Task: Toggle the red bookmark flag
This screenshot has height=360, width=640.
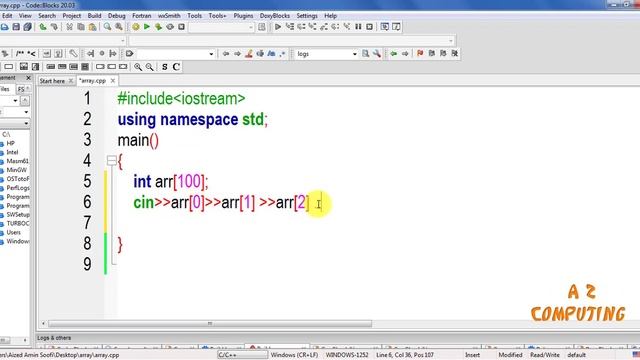Action: [x=420, y=53]
